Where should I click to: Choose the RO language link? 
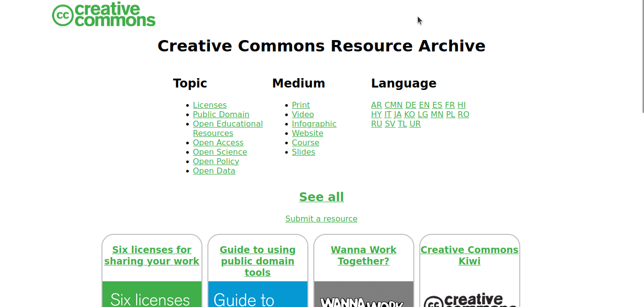pyautogui.click(x=463, y=114)
